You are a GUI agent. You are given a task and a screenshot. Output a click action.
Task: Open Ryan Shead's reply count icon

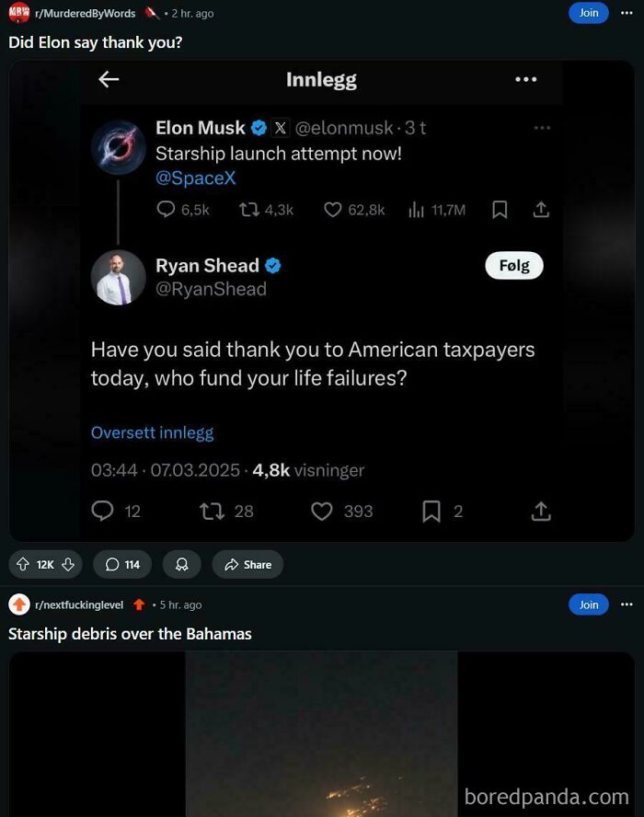click(102, 511)
